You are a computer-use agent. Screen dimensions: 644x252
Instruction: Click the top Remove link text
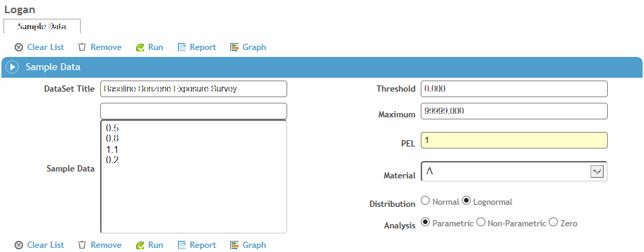(x=106, y=47)
